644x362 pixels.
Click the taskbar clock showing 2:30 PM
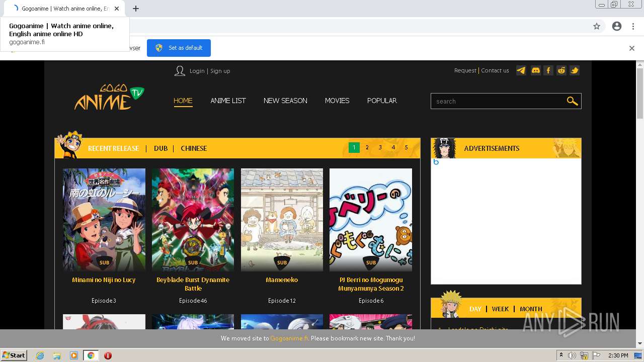618,355
